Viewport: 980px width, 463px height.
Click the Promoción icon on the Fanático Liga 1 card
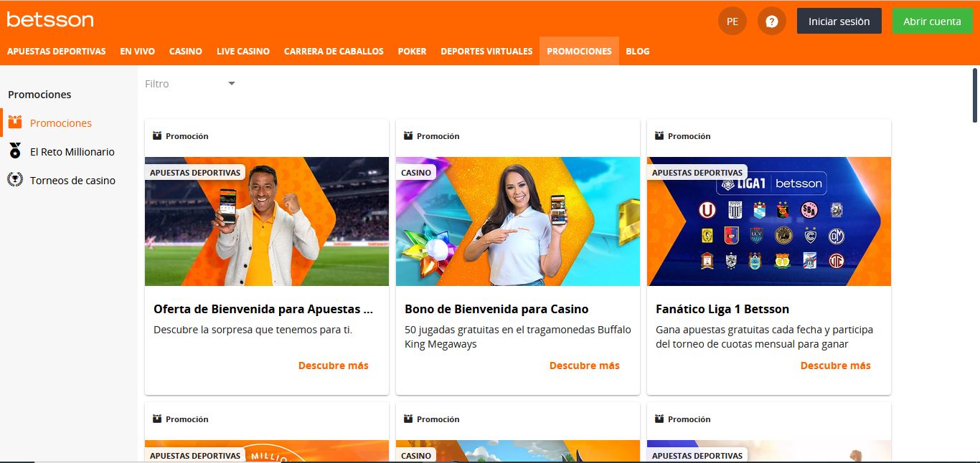(659, 135)
